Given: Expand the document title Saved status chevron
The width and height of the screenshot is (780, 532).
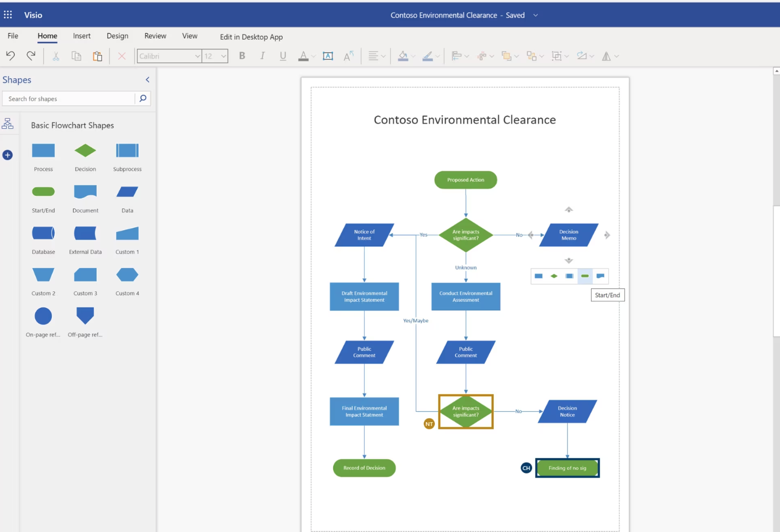Looking at the screenshot, I should pyautogui.click(x=535, y=15).
